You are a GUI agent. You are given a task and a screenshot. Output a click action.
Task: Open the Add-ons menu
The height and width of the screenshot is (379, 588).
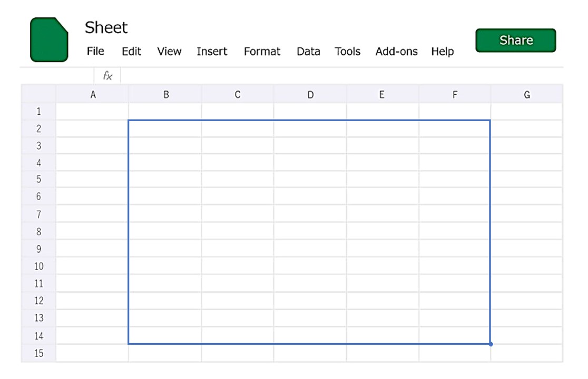pos(396,52)
